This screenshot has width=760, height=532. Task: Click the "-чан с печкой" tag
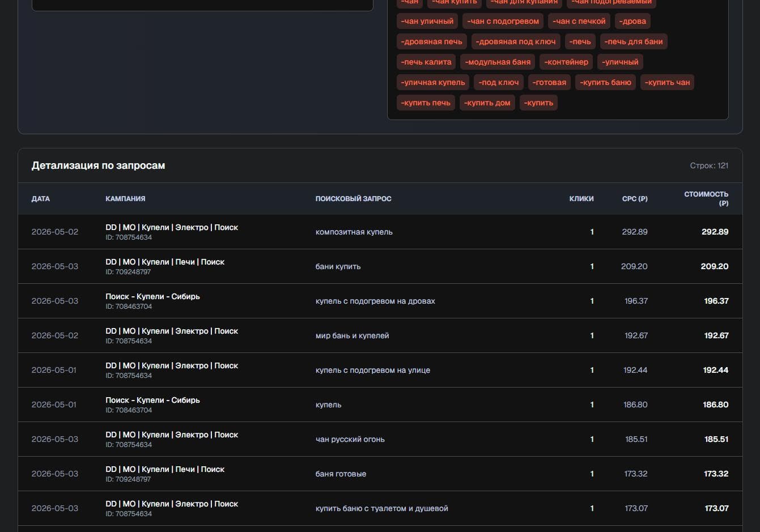coord(579,21)
